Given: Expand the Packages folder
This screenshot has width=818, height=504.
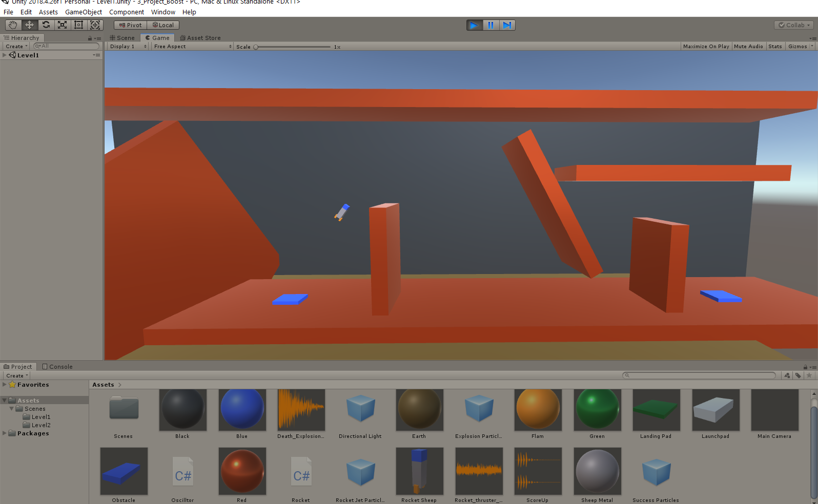Looking at the screenshot, I should 5,433.
